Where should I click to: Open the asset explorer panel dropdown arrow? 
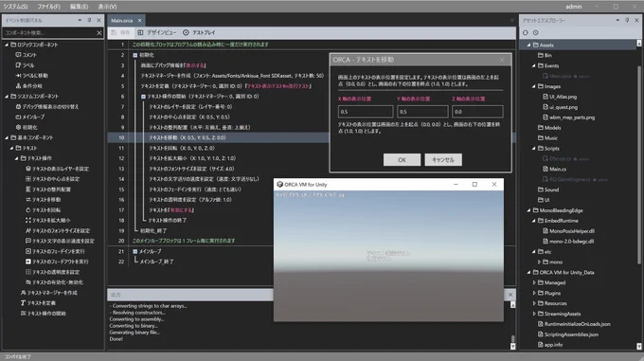pos(617,20)
